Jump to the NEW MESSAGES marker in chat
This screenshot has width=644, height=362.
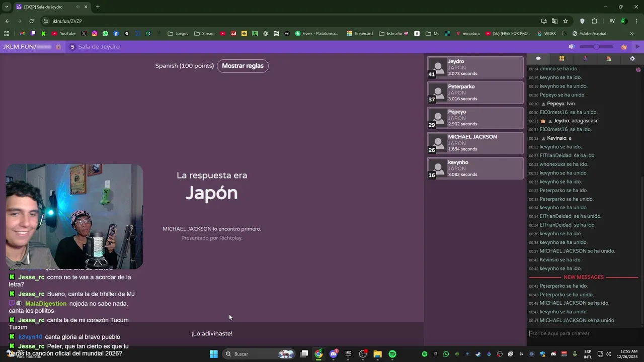[584, 277]
